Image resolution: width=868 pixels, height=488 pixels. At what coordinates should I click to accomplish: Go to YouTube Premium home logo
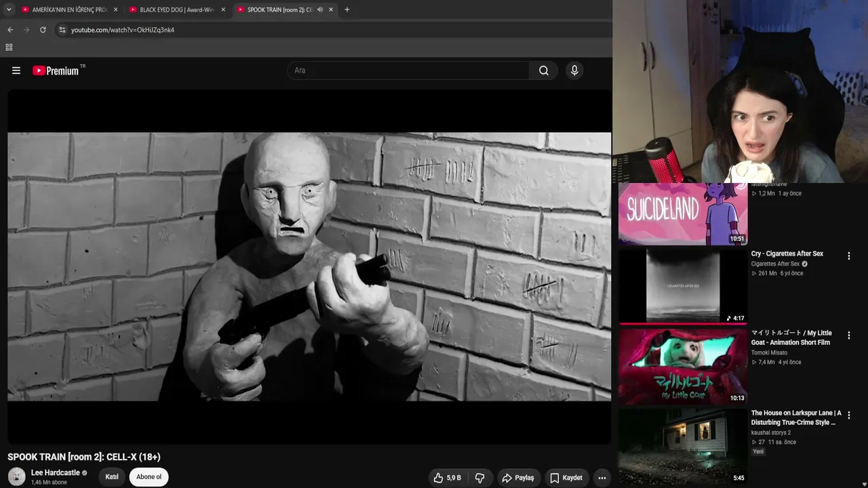[x=58, y=70]
